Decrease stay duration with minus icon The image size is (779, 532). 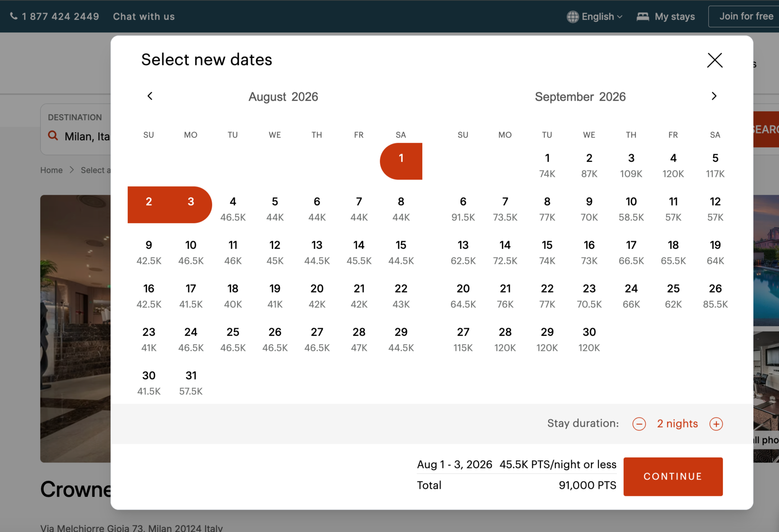pos(639,424)
